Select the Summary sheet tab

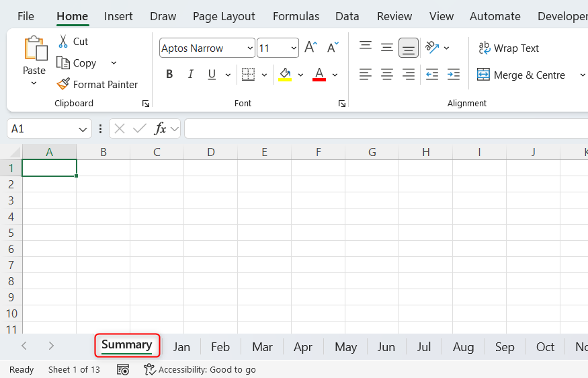127,345
